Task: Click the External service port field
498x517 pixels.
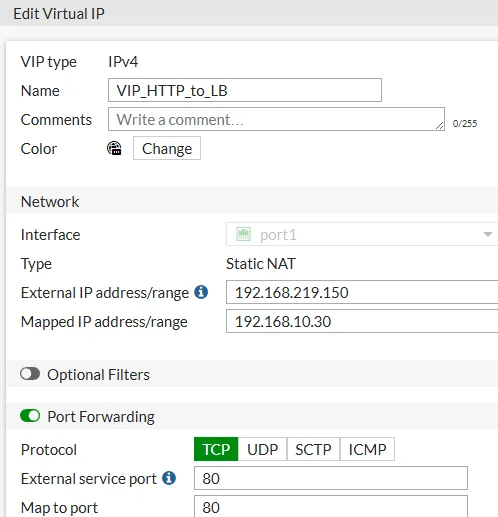Action: tap(331, 478)
